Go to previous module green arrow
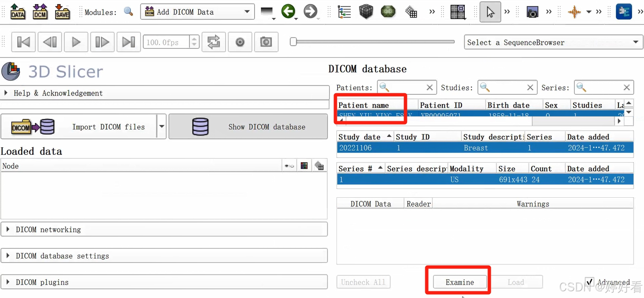This screenshot has height=298, width=644. click(288, 12)
